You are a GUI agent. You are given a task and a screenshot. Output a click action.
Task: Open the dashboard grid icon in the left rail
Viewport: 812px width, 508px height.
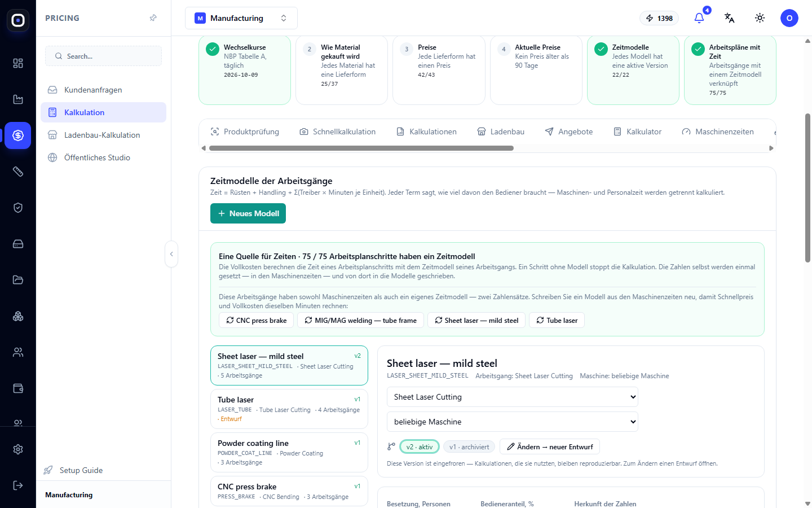(x=18, y=63)
